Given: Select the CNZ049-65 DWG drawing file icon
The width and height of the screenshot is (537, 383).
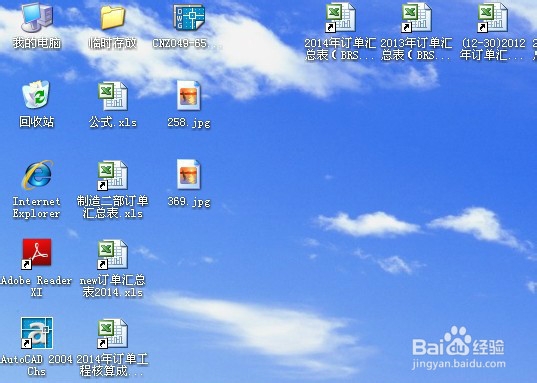Looking at the screenshot, I should click(x=189, y=17).
